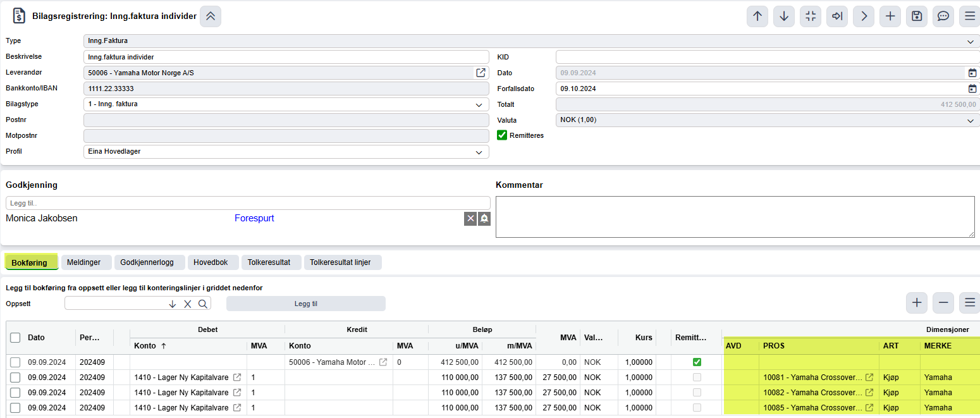Image resolution: width=980 pixels, height=418 pixels.
Task: Click the Godkjenning Legg til input
Action: [248, 203]
